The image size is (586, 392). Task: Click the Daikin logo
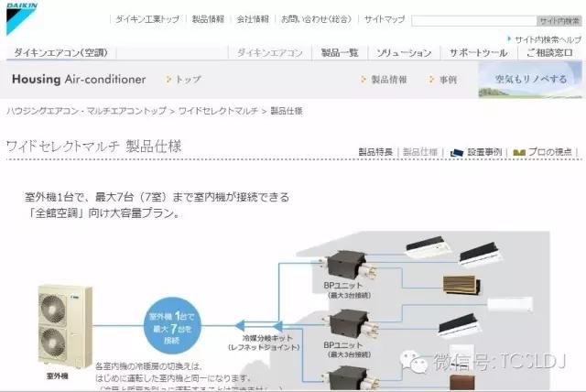click(x=22, y=18)
